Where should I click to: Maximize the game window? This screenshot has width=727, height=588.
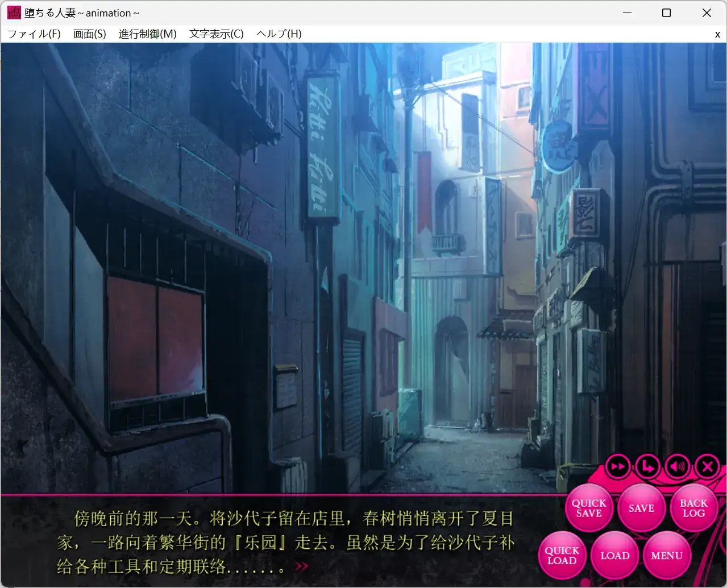click(x=667, y=13)
